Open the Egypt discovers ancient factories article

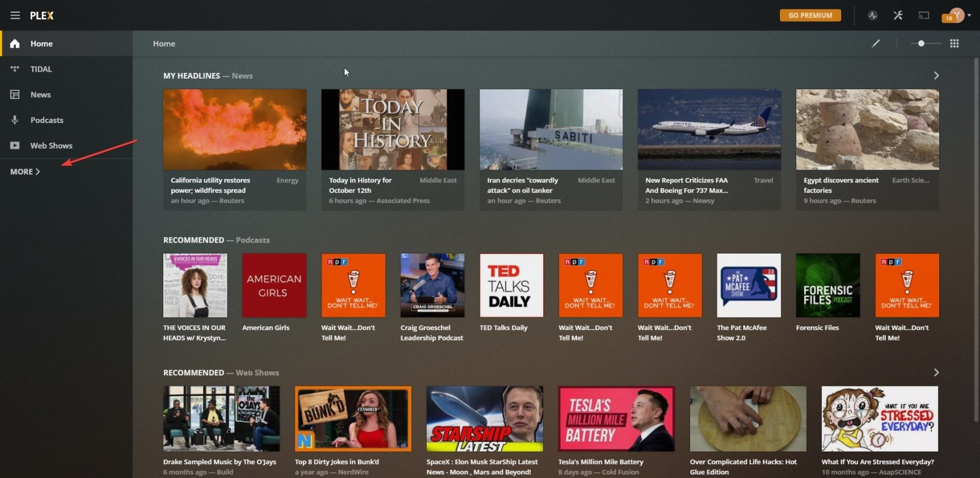coord(867,130)
